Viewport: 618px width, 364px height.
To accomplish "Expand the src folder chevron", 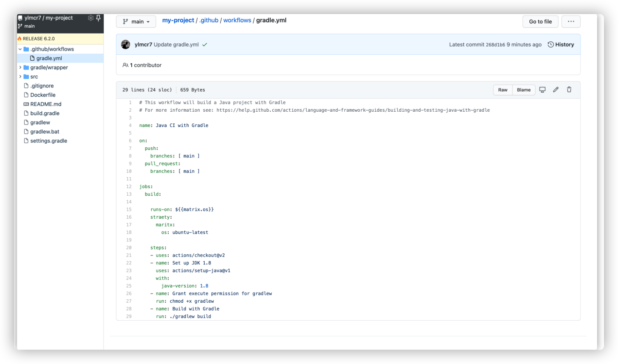I will coord(20,77).
